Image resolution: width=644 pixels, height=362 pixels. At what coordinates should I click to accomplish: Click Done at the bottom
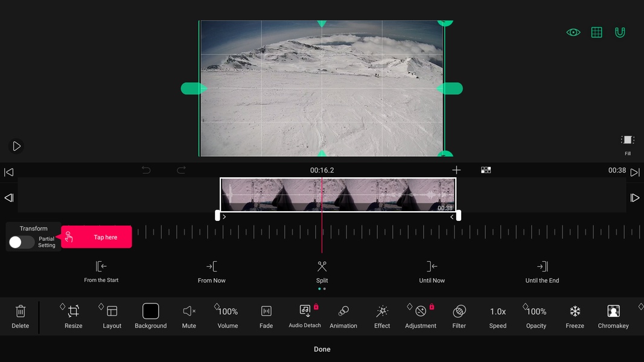[322, 349]
